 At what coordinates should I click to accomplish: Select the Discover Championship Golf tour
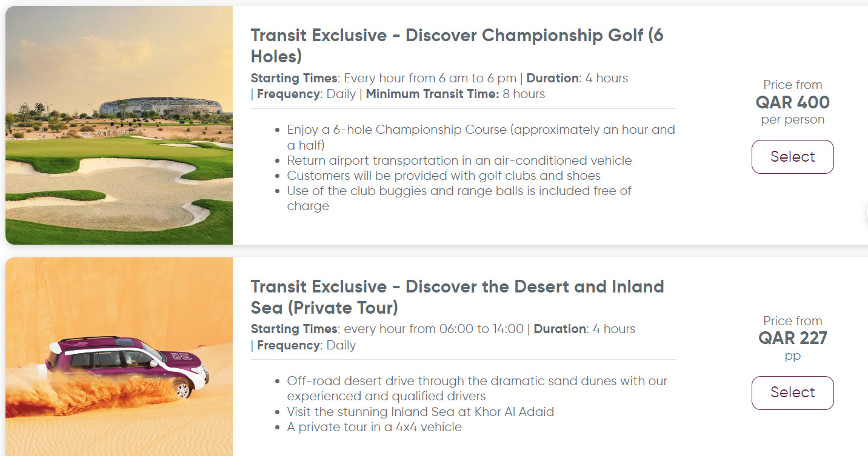pyautogui.click(x=792, y=156)
